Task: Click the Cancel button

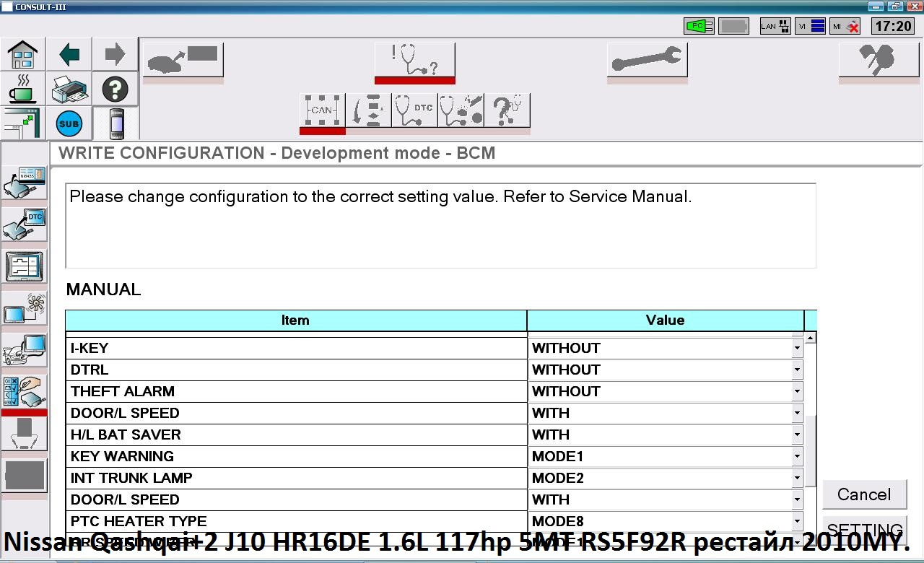Action: click(864, 494)
